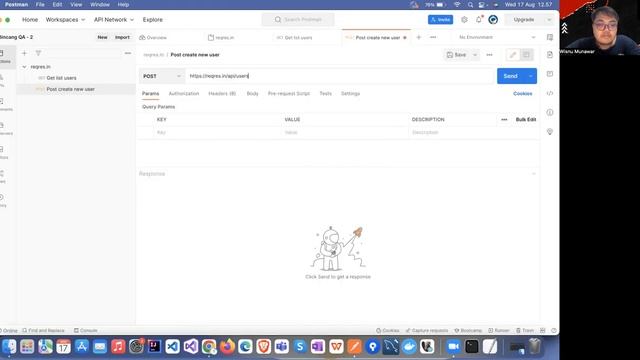Open Cookies link
The height and width of the screenshot is (360, 640).
point(522,93)
